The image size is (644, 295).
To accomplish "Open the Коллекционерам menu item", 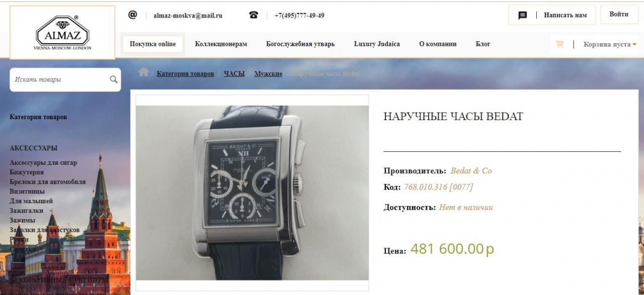I will pos(221,44).
